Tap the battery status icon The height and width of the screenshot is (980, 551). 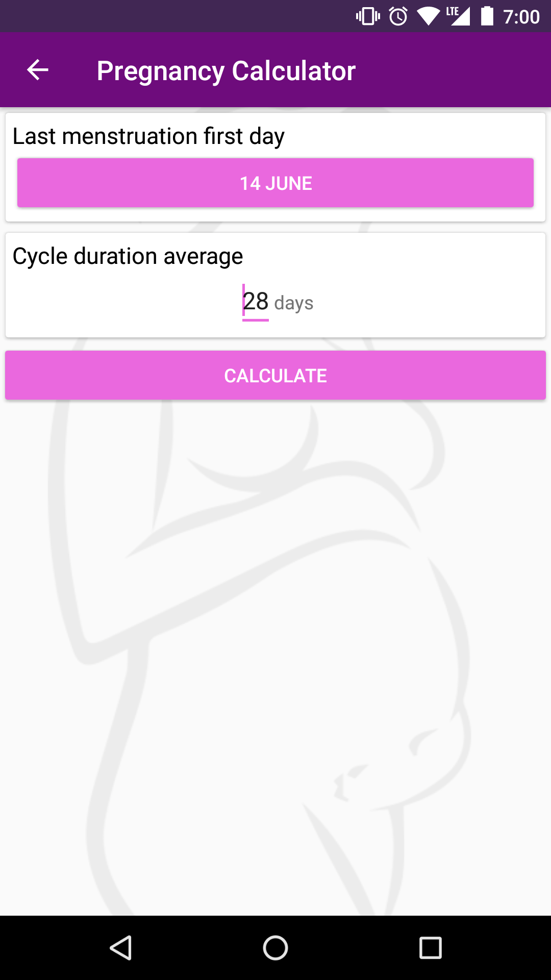point(487,16)
